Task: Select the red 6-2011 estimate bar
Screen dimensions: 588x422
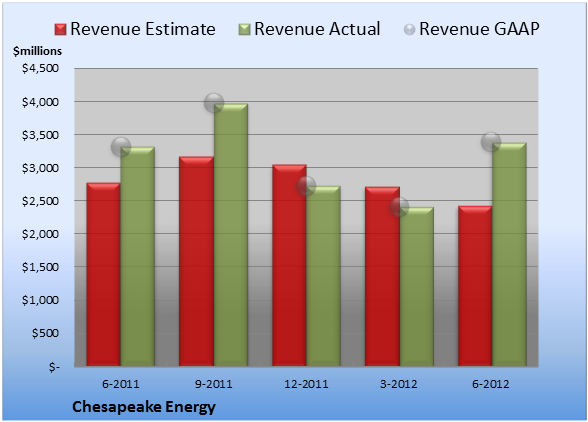Action: tap(104, 274)
